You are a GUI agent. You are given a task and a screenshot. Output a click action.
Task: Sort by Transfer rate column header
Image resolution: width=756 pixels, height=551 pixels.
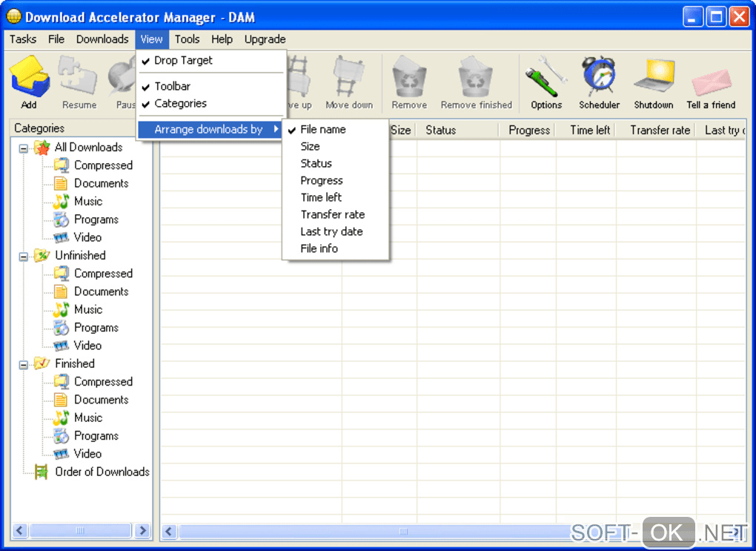[x=656, y=131]
